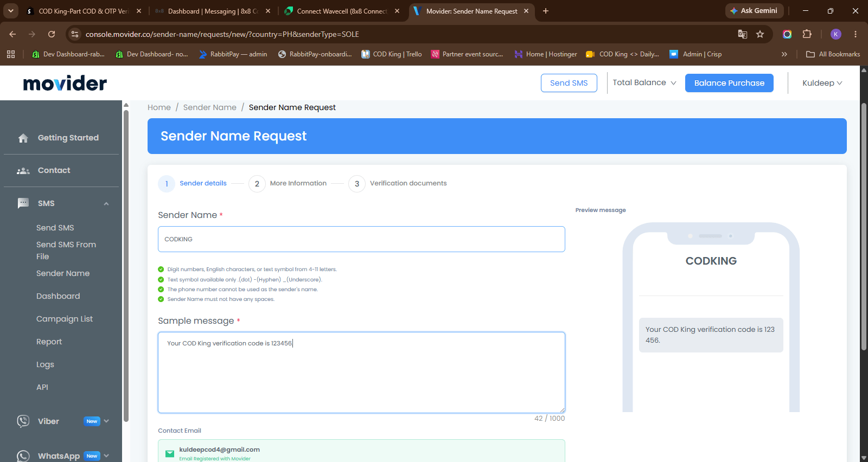Click the Contact people icon in sidebar
Image resolution: width=868 pixels, height=462 pixels.
[23, 171]
